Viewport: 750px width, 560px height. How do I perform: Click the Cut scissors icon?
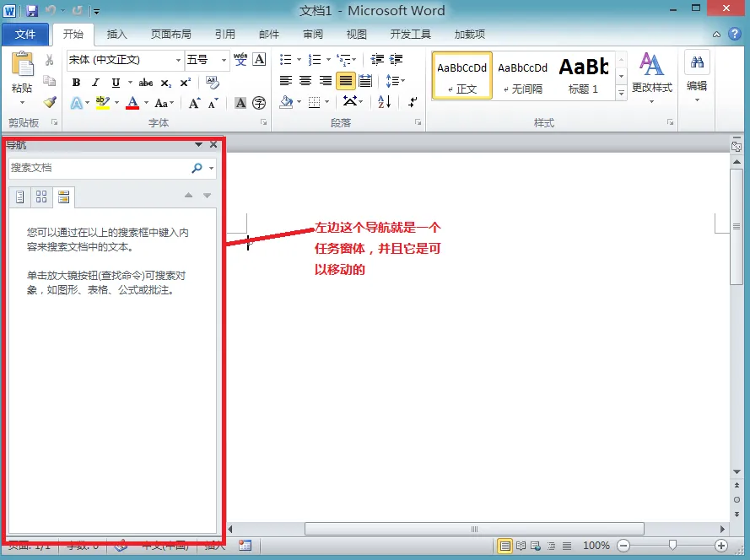[49, 60]
